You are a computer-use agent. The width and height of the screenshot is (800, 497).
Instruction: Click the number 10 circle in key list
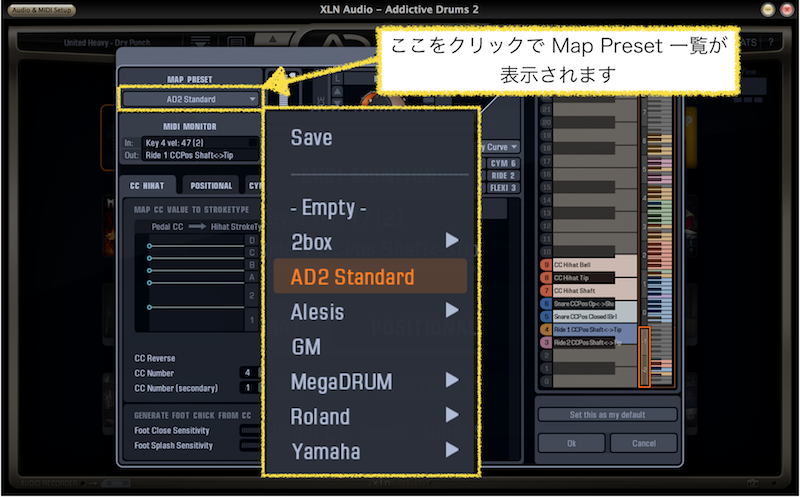click(546, 252)
